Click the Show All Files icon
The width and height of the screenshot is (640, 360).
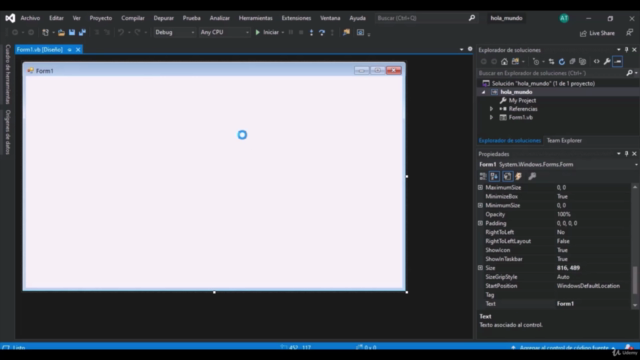tap(583, 62)
